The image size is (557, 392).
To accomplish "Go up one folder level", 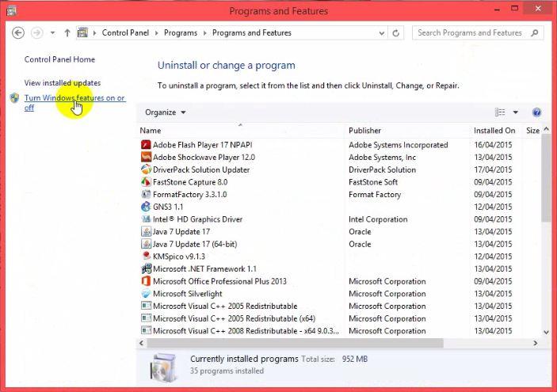I will coord(67,33).
